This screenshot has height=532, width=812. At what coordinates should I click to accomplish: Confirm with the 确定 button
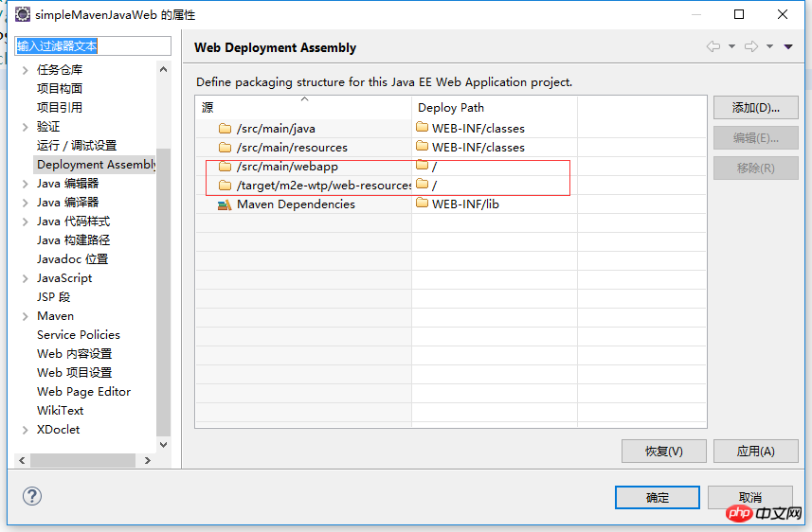(x=658, y=498)
